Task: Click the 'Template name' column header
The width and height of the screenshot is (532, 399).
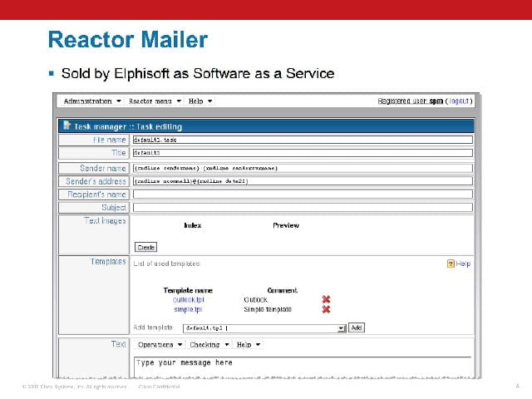Action: (188, 290)
